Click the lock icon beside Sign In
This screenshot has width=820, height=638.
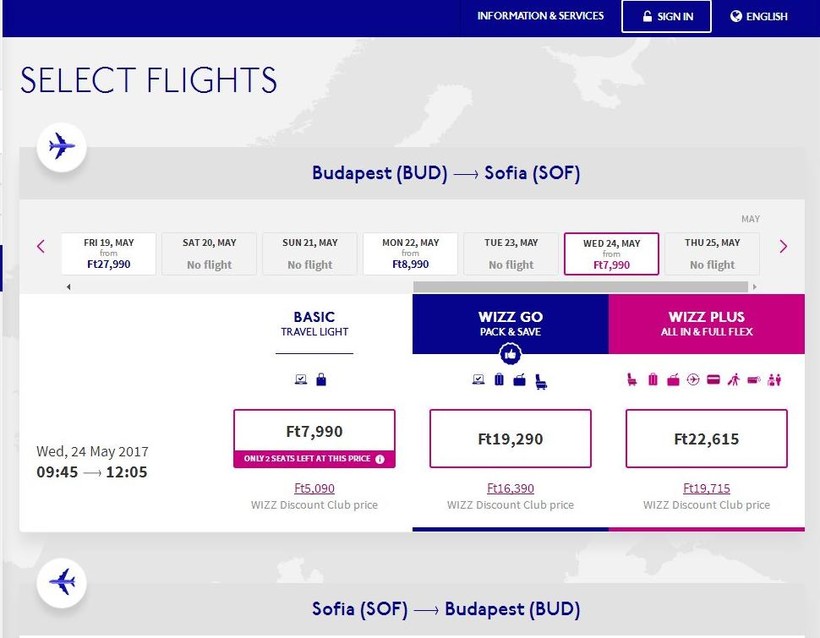tap(647, 17)
